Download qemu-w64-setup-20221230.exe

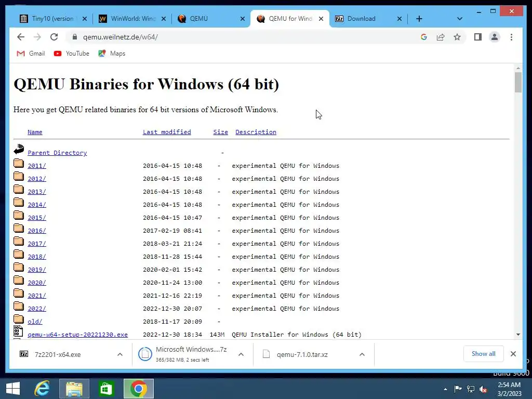(78, 335)
